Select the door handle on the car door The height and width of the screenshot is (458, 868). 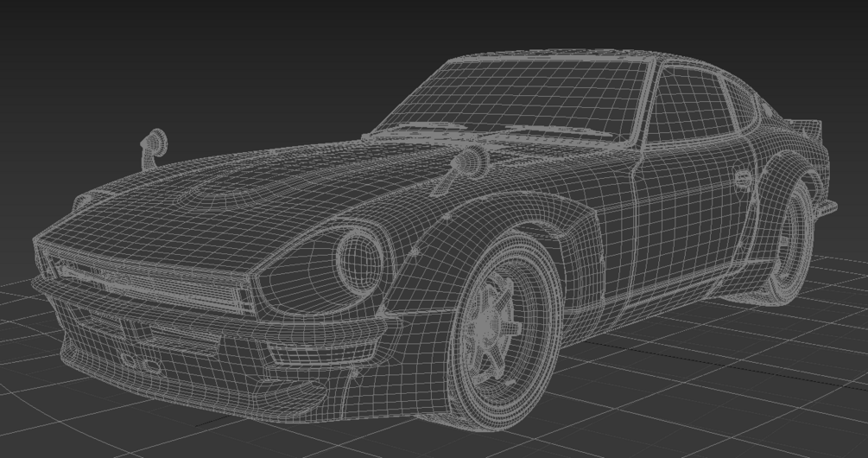[x=743, y=180]
